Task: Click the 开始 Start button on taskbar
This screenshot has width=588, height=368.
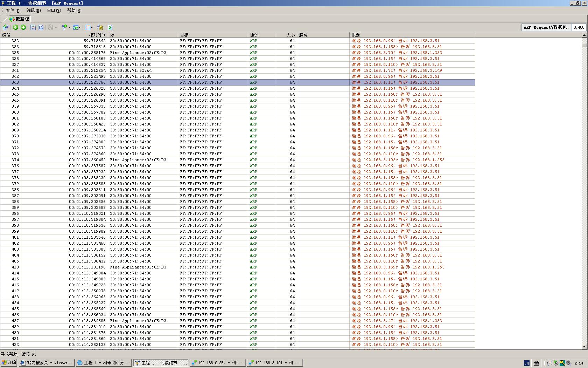Action: [x=9, y=363]
